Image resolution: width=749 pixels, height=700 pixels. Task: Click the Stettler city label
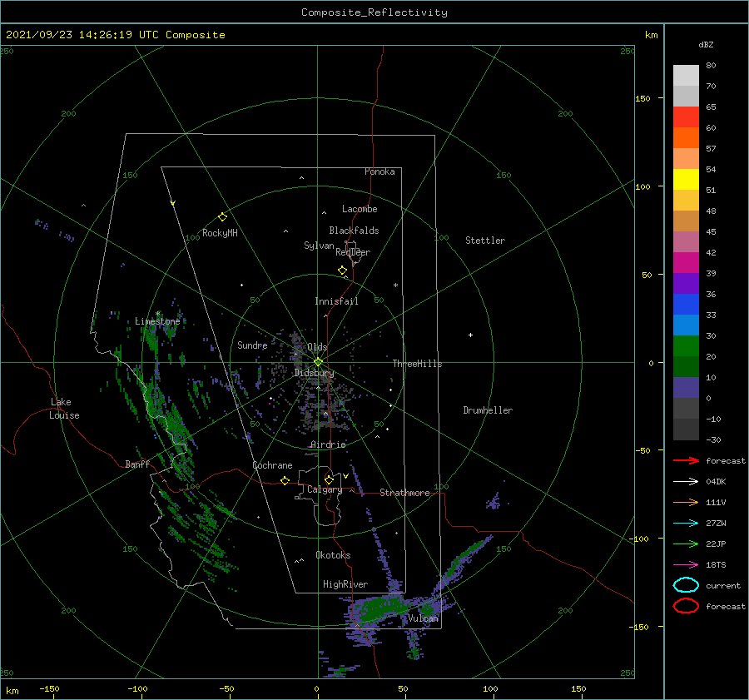click(x=485, y=241)
